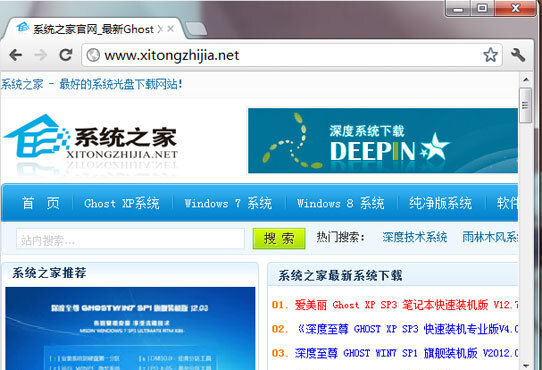Click the green 搜索 button

[279, 238]
